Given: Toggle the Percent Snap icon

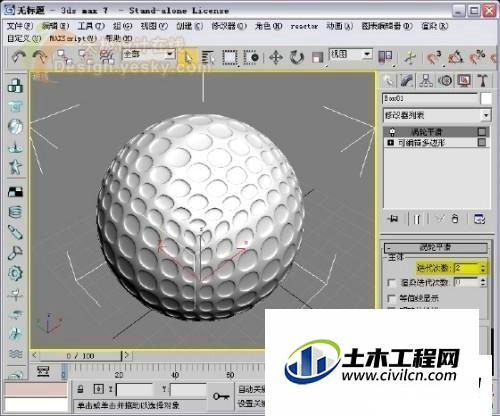Looking at the screenshot, I should click(477, 57).
